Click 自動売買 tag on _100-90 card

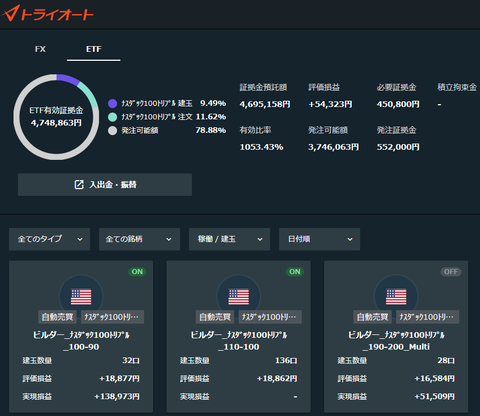pyautogui.click(x=57, y=317)
